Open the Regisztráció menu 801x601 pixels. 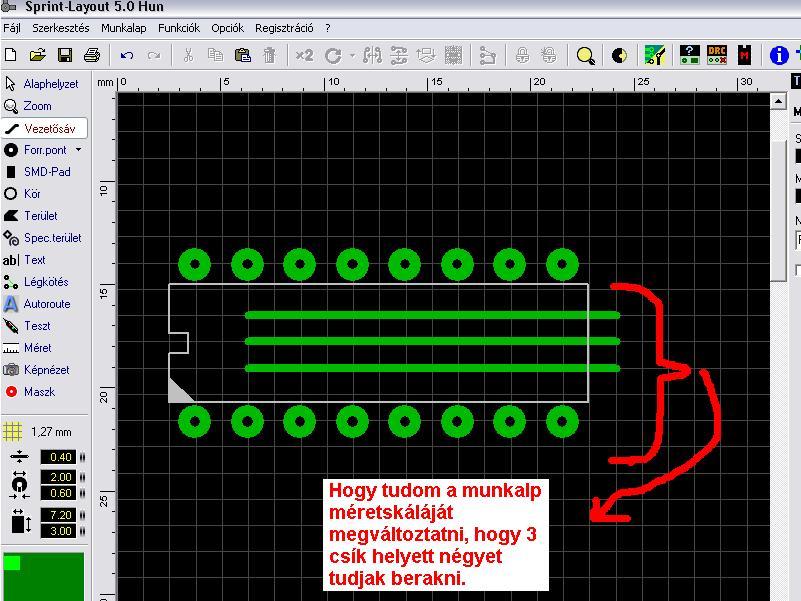(284, 28)
